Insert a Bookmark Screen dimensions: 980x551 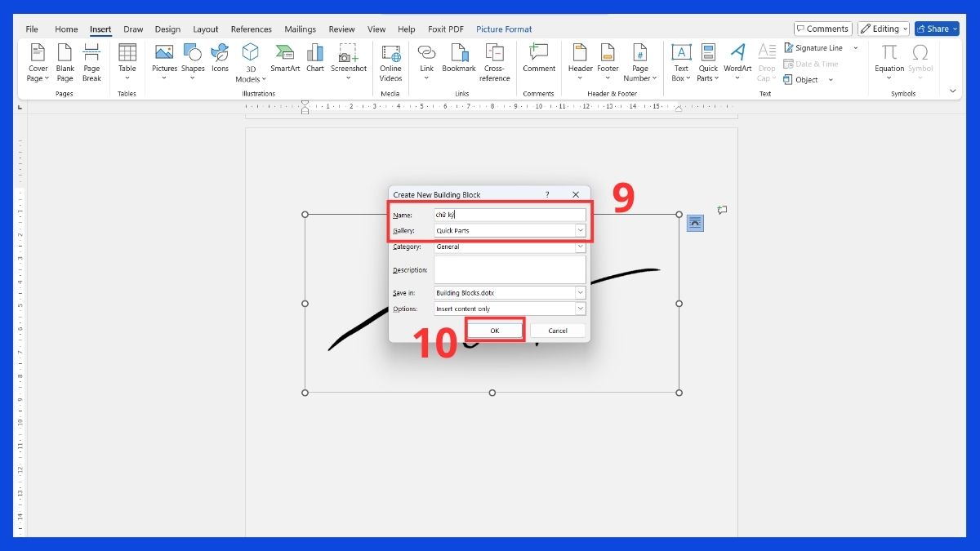[x=459, y=59]
